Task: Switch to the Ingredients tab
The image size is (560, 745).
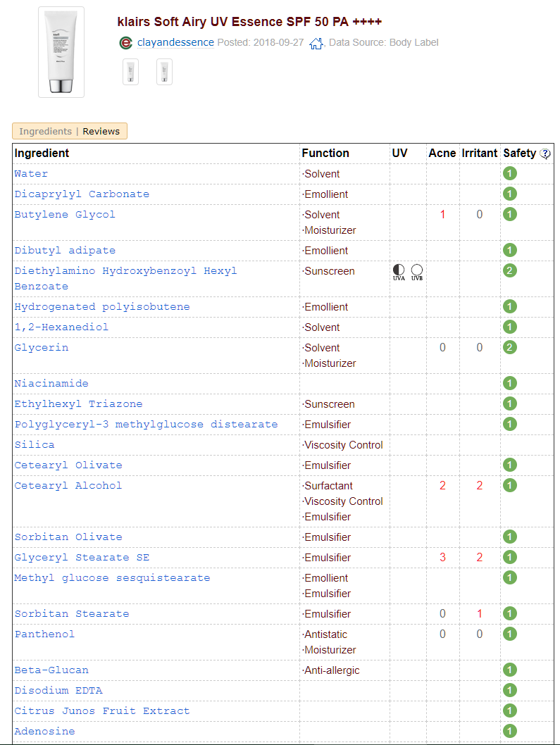Action: click(x=45, y=132)
